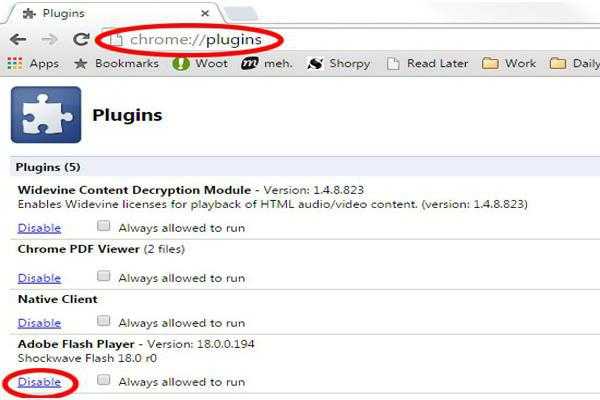
Task: Click the Plugins (5) section header
Action: pos(305,167)
